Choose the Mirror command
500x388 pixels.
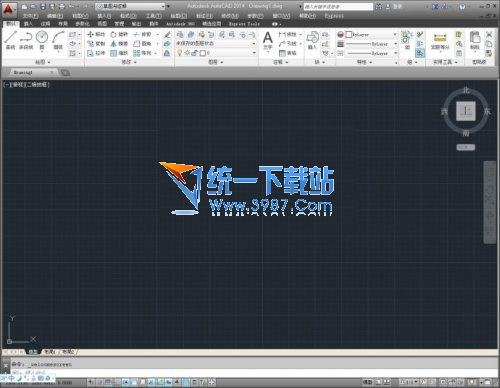click(119, 44)
